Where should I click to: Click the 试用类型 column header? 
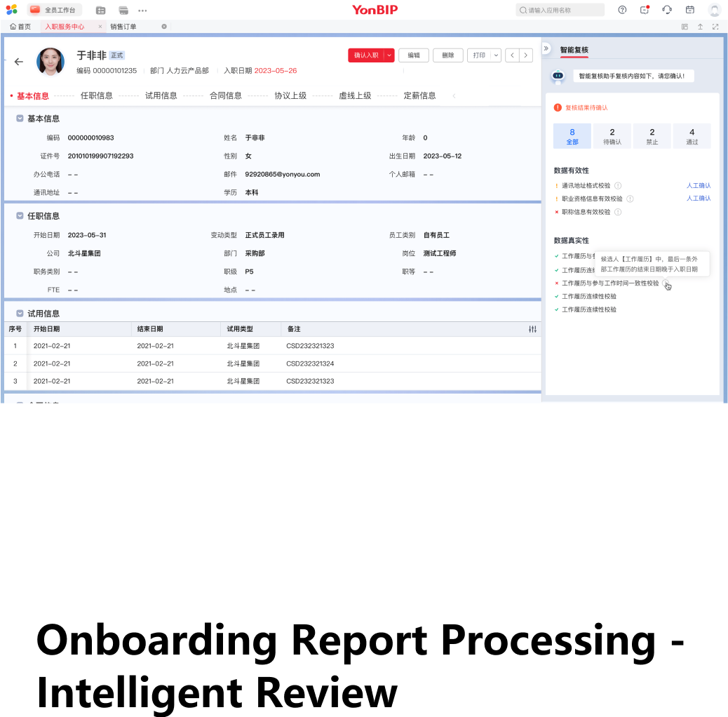tap(240, 329)
